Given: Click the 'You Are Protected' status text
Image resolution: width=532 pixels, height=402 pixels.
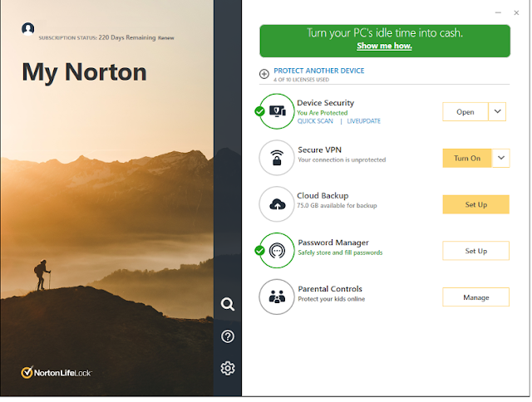Looking at the screenshot, I should (x=323, y=112).
